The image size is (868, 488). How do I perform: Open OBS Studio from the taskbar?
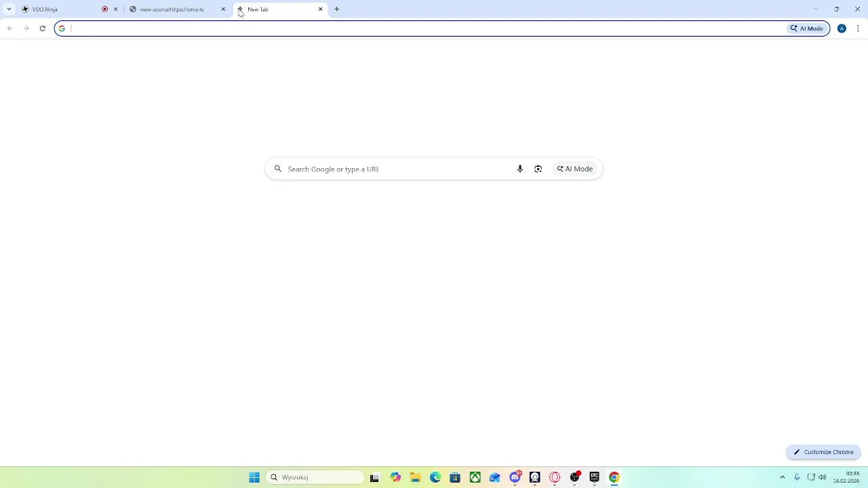tap(575, 477)
